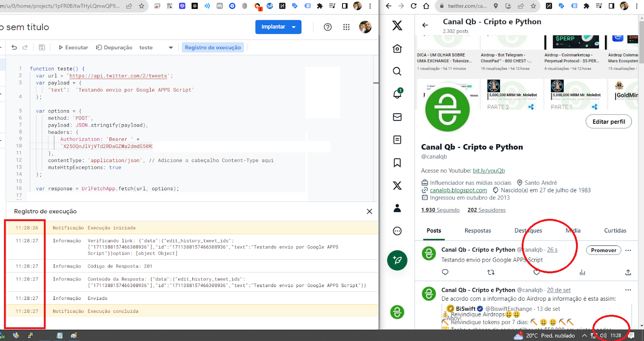Open the 20 de set post timestamp
Image resolution: width=644 pixels, height=341 pixels.
tap(559, 290)
